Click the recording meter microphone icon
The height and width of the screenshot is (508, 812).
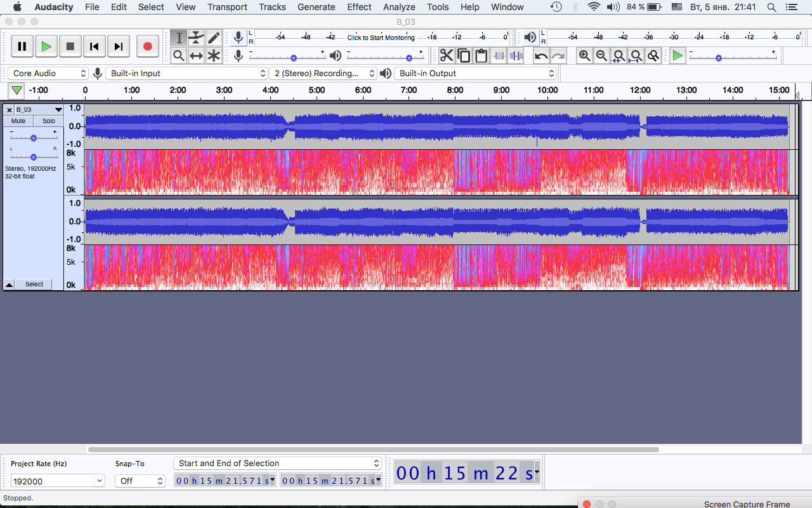(x=239, y=37)
